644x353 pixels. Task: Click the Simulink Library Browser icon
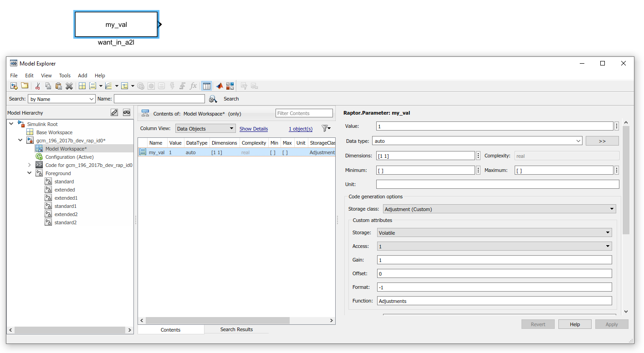(x=230, y=86)
